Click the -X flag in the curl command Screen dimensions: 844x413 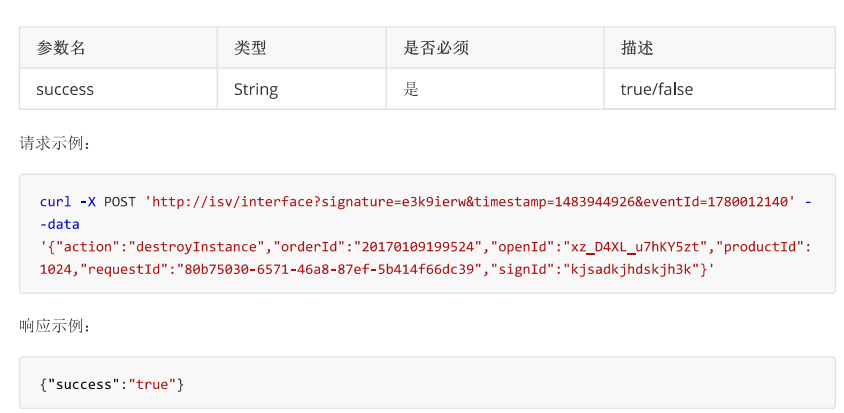coord(88,201)
